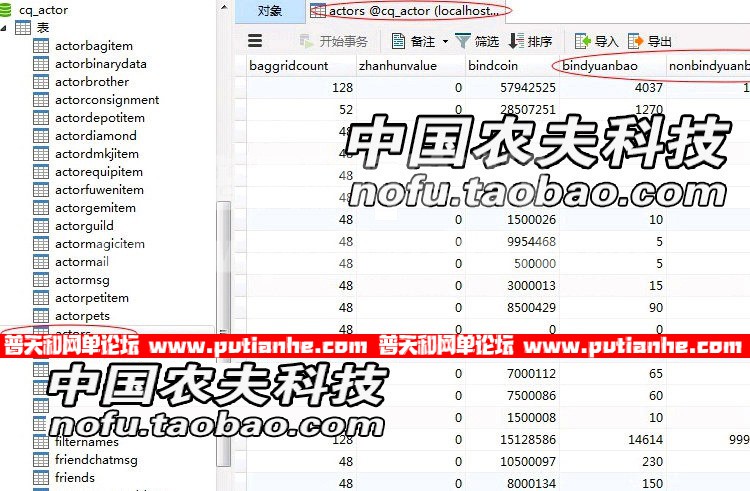This screenshot has width=750, height=491.
Task: Select bindyuanbao cell 4037
Action: 613,88
